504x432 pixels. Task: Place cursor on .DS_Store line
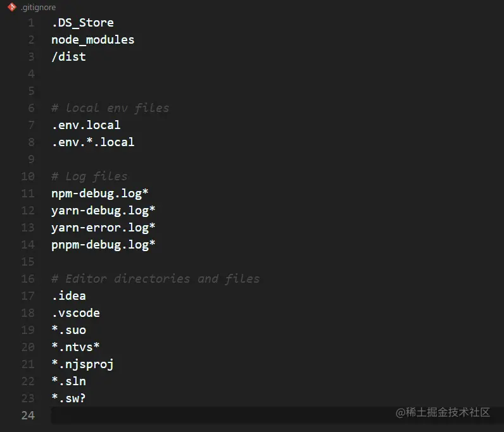82,23
